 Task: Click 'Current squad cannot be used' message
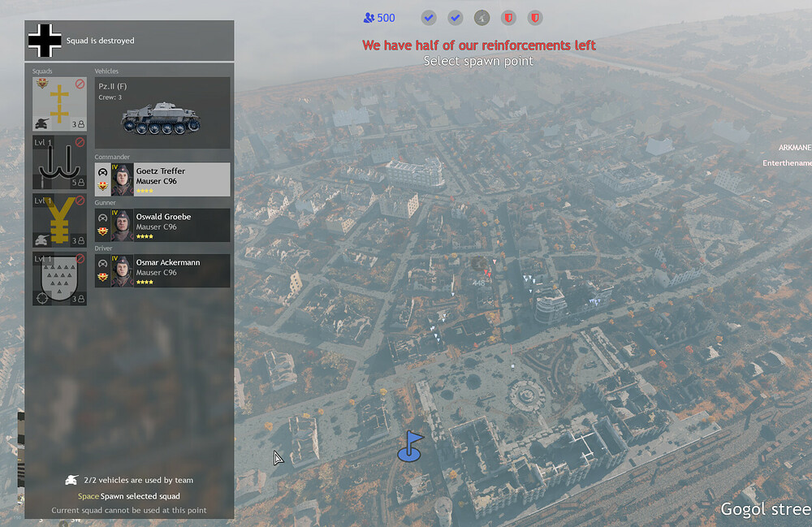click(129, 511)
